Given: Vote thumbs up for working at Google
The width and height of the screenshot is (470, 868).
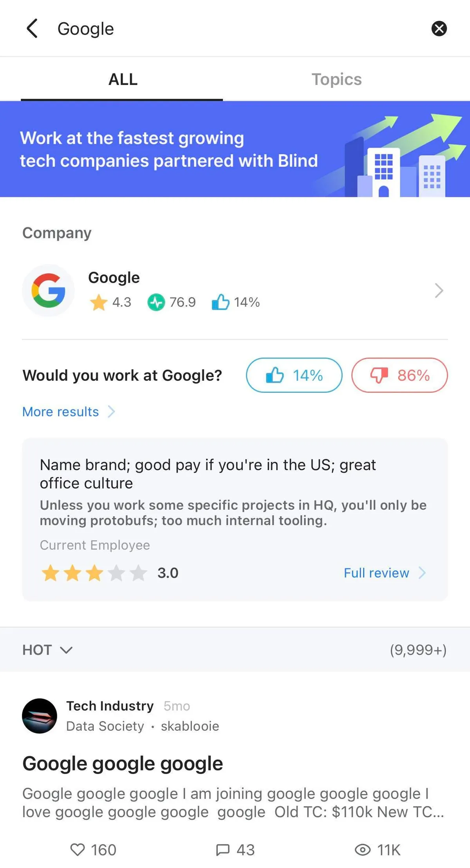Looking at the screenshot, I should click(294, 375).
